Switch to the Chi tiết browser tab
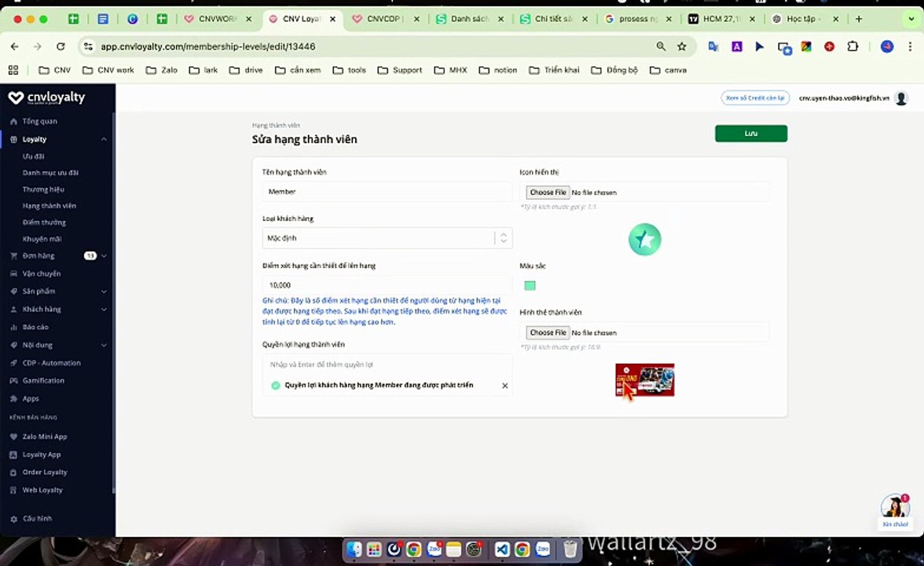Viewport: 924px width, 566px height. [x=555, y=19]
